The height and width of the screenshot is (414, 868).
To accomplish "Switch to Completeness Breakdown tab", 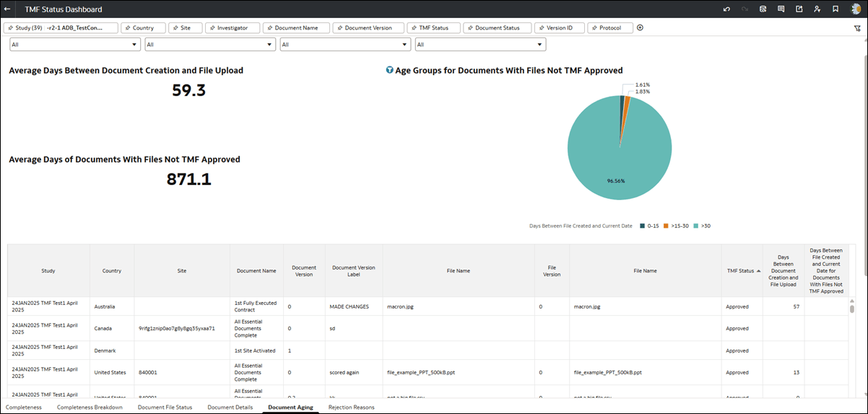I will pos(90,407).
